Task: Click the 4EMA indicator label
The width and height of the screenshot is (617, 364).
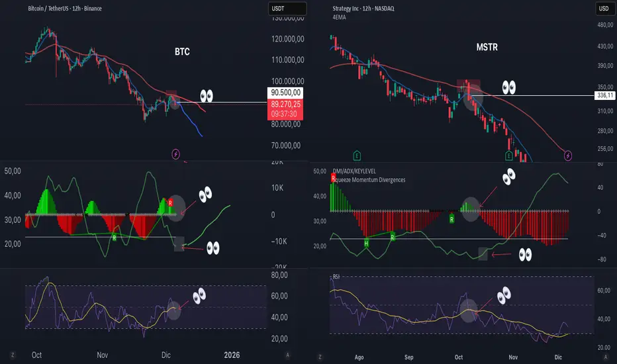Action: point(339,17)
